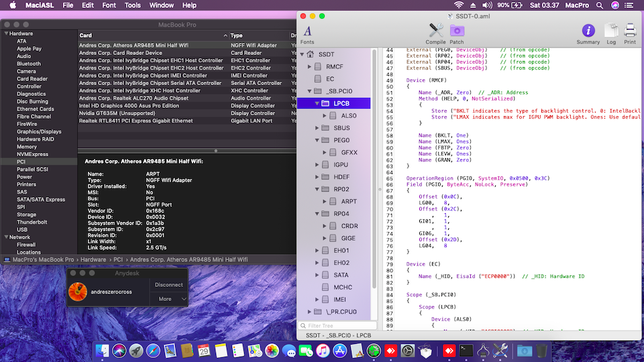Screen dimensions: 644x362
Task: Select Nvidia GT635M (Unsupported) row
Action: point(187,113)
